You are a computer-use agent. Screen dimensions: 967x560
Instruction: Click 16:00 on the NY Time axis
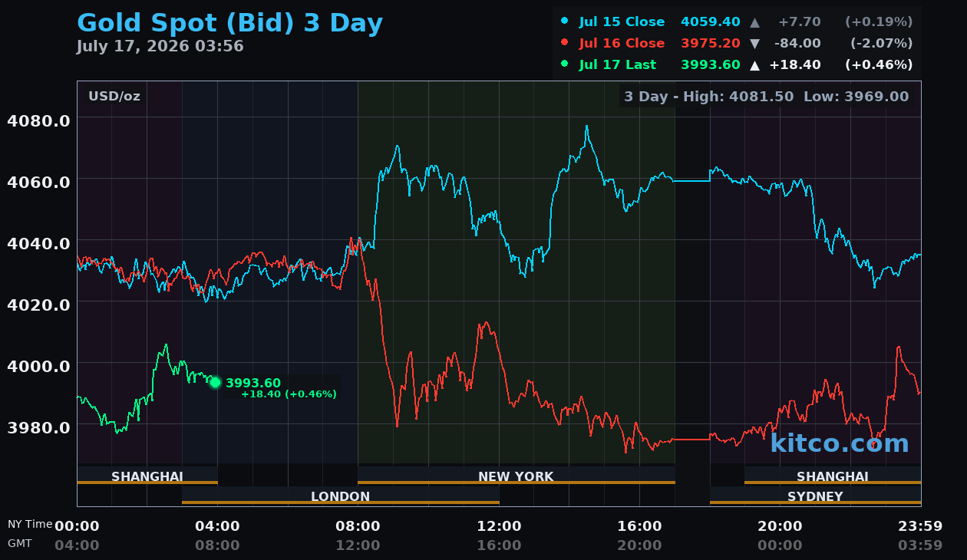(639, 526)
